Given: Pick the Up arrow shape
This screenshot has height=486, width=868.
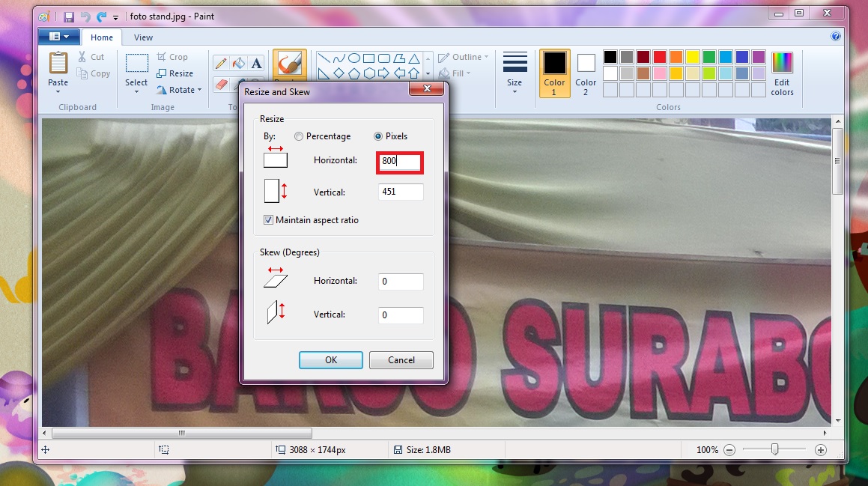Looking at the screenshot, I should pyautogui.click(x=414, y=73).
